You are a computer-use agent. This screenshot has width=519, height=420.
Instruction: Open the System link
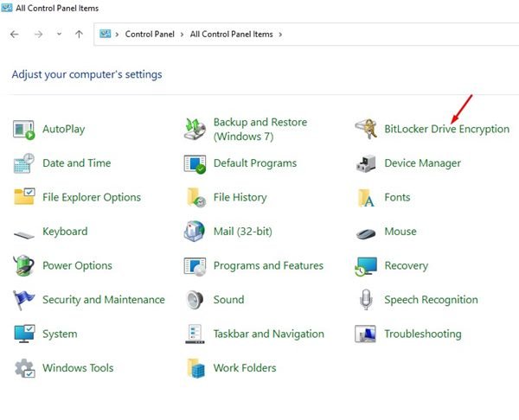60,334
